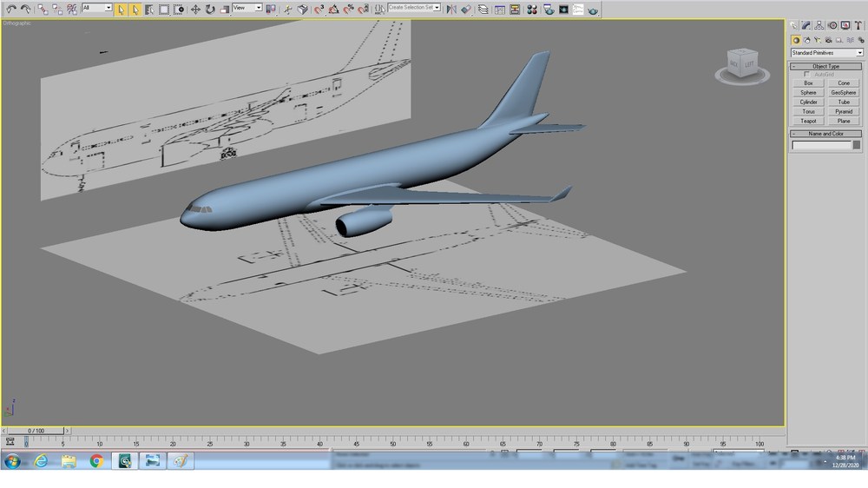Viewport: 868px width, 488px height.
Task: Click the Mirror tool icon
Action: (x=451, y=10)
